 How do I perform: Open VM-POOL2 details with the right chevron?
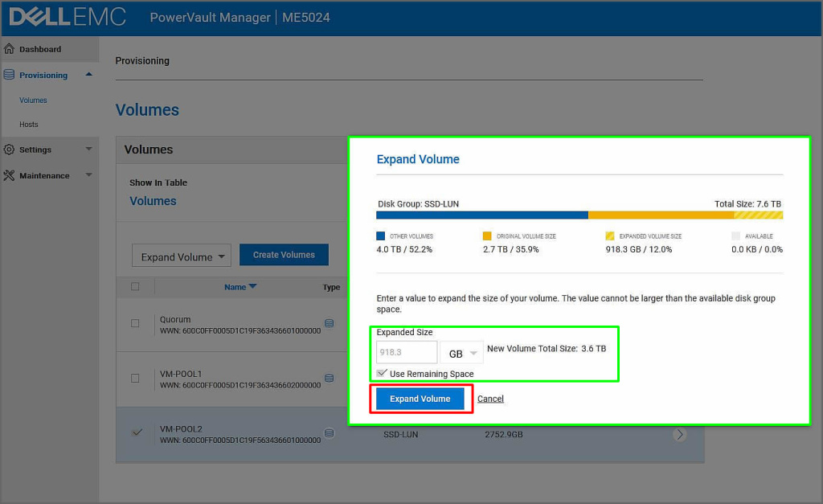click(x=680, y=434)
